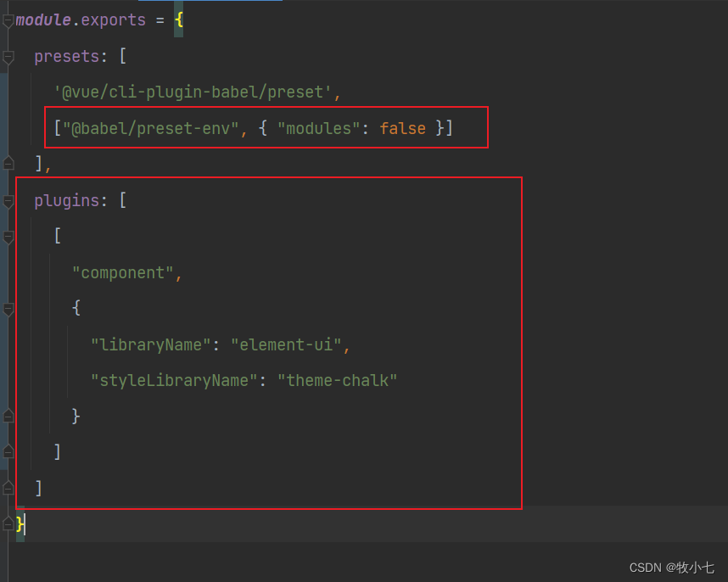The image size is (728, 582).
Task: Click fold end marker of the inner plugin array
Action: [8, 451]
